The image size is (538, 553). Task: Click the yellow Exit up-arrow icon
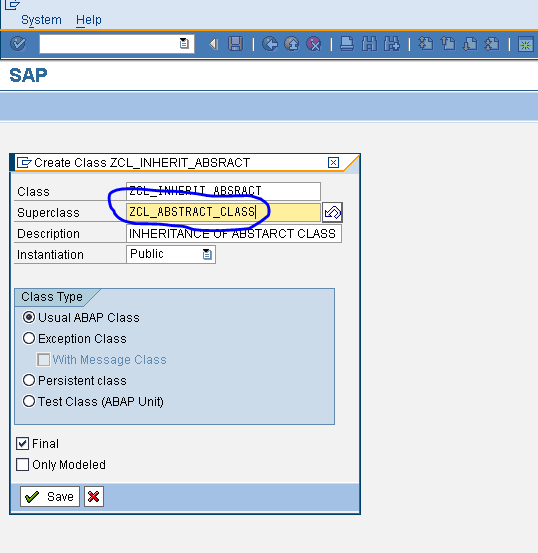292,44
